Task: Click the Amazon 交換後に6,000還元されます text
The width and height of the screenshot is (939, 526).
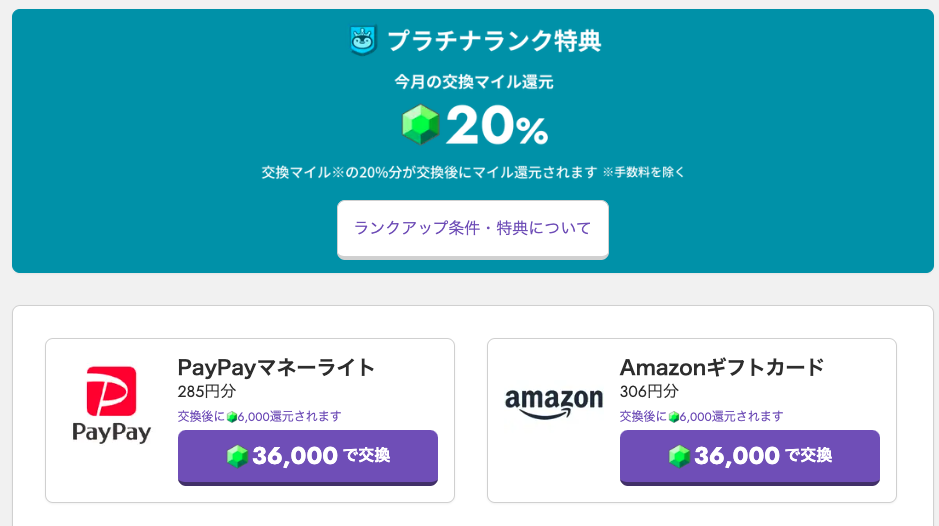Action: [x=701, y=416]
